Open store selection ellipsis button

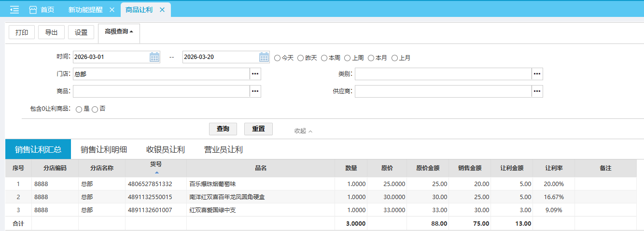[255, 74]
